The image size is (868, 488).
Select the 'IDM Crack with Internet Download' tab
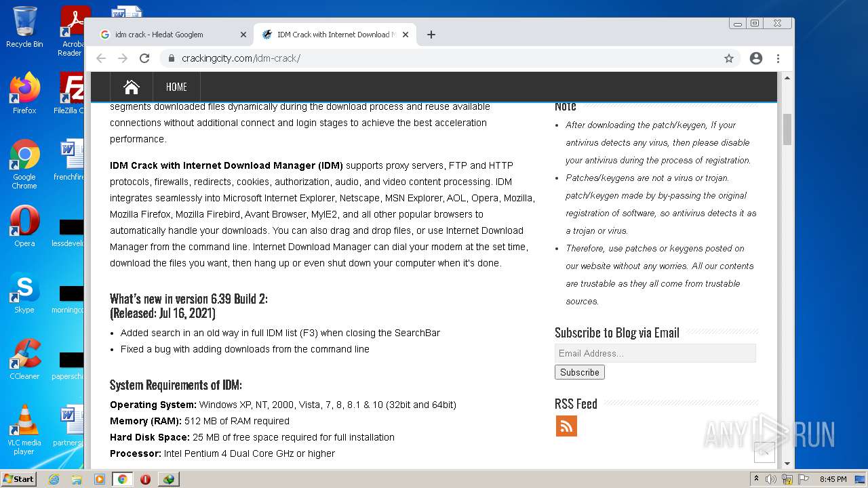(336, 35)
